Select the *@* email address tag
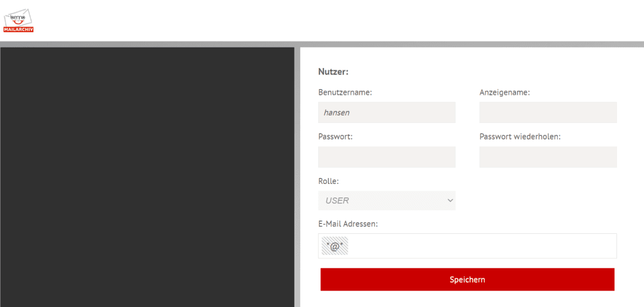The width and height of the screenshot is (644, 307). [x=335, y=246]
